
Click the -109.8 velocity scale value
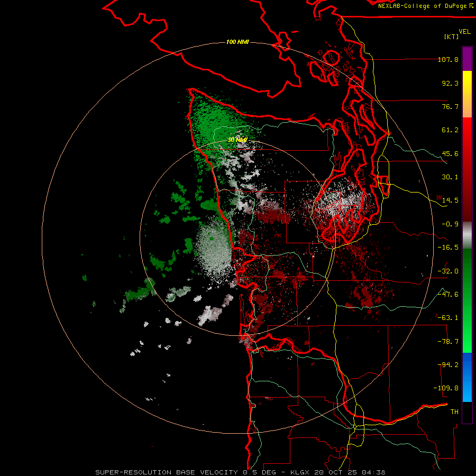tap(446, 388)
